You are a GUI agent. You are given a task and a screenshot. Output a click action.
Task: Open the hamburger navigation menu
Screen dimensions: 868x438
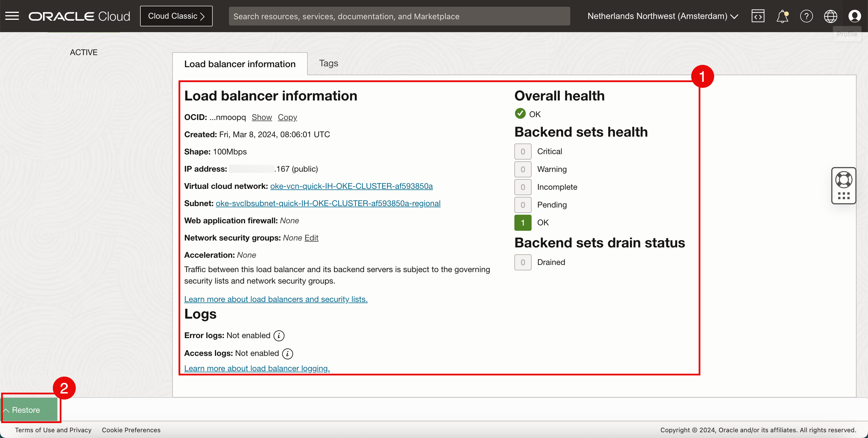(x=12, y=16)
